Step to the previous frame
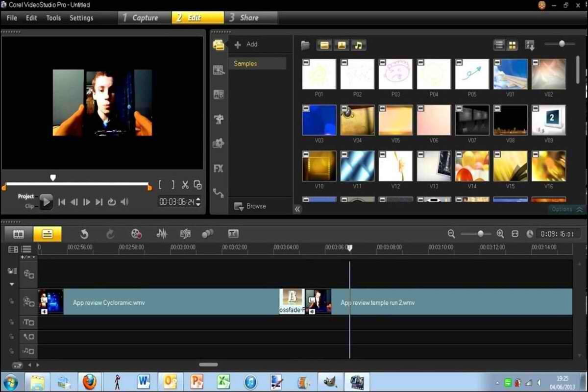Screen dimensions: 588x392 click(x=74, y=202)
